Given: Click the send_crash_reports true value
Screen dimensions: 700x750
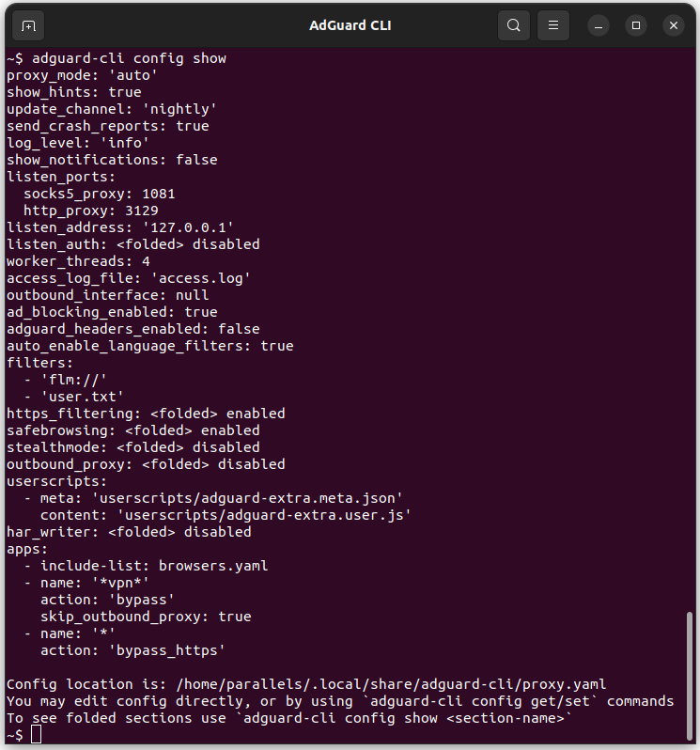Looking at the screenshot, I should coord(193,126).
